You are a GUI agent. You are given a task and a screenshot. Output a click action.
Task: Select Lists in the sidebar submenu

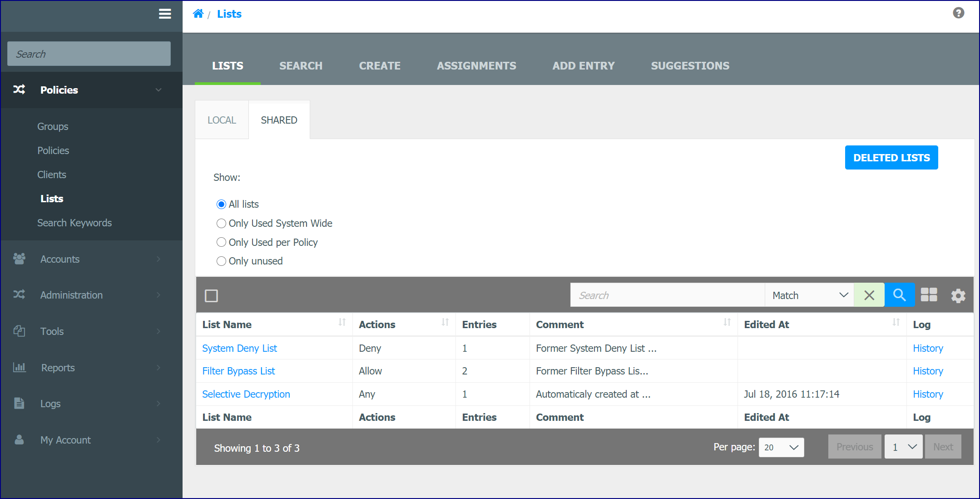[52, 199]
